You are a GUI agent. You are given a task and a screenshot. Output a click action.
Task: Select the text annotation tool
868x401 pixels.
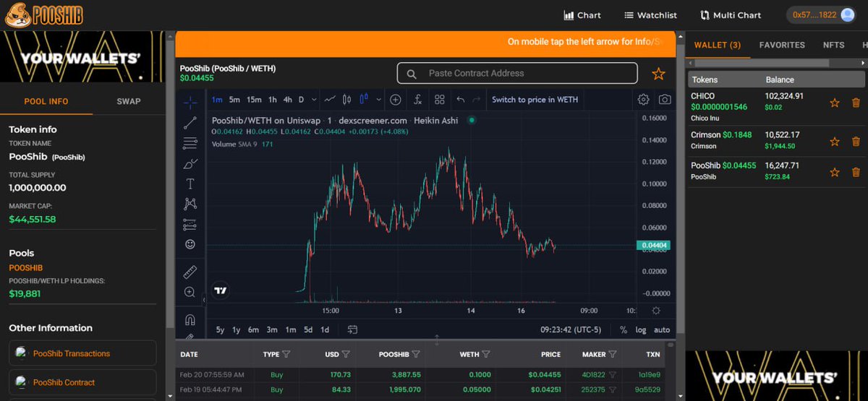[190, 184]
